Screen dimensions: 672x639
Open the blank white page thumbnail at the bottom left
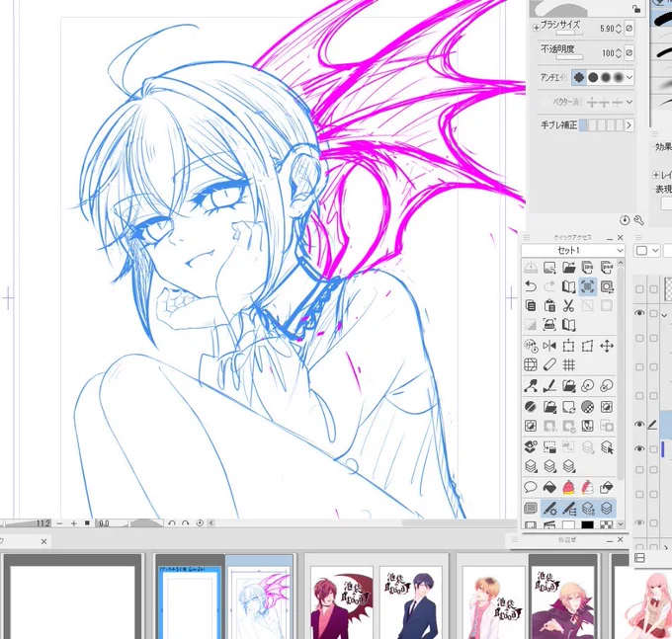(x=72, y=603)
